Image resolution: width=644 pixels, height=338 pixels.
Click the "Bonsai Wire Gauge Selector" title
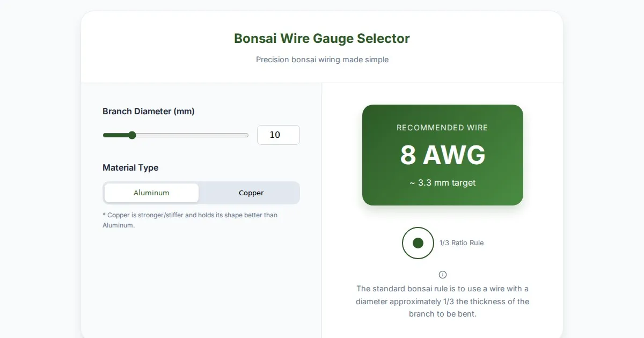pos(322,39)
